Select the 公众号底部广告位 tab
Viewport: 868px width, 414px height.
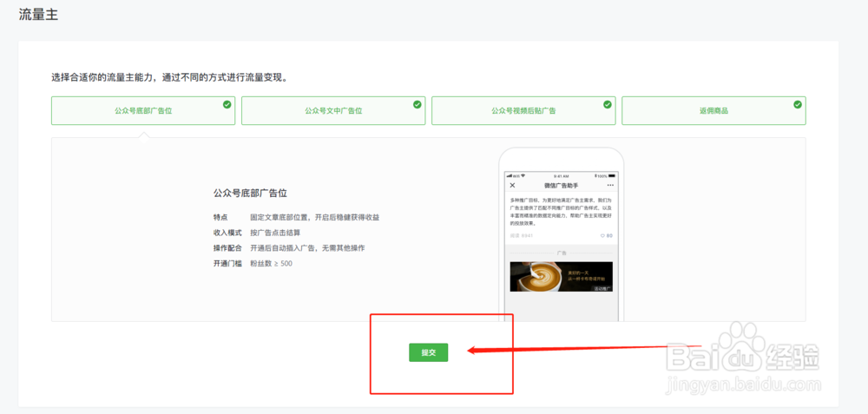pyautogui.click(x=143, y=111)
